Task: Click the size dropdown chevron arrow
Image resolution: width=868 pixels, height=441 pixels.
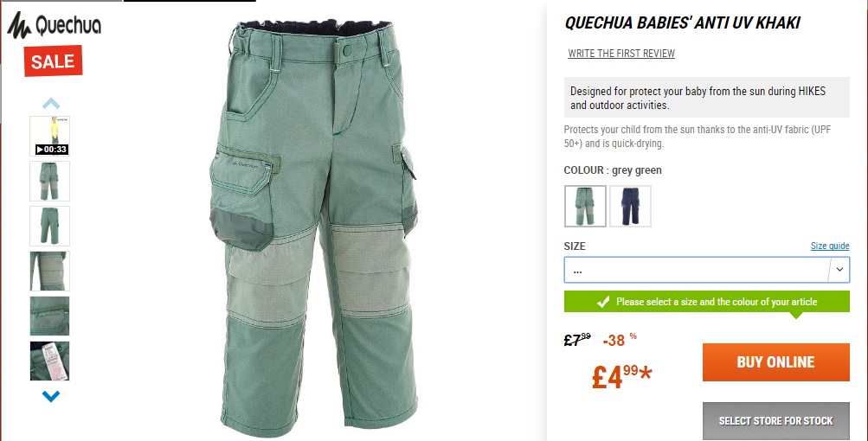Action: 839,270
